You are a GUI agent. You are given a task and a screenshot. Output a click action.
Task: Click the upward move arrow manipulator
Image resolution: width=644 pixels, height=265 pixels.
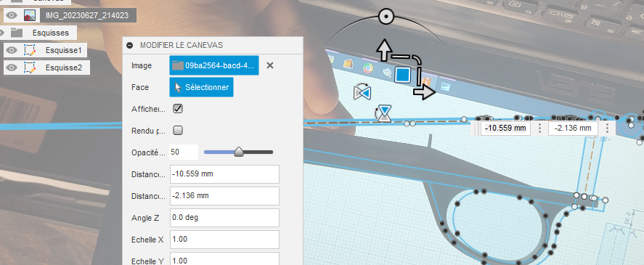click(384, 49)
